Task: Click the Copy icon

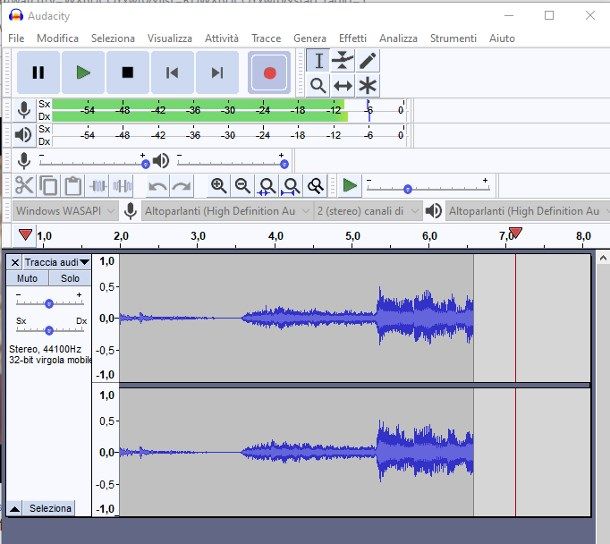Action: pyautogui.click(x=49, y=185)
